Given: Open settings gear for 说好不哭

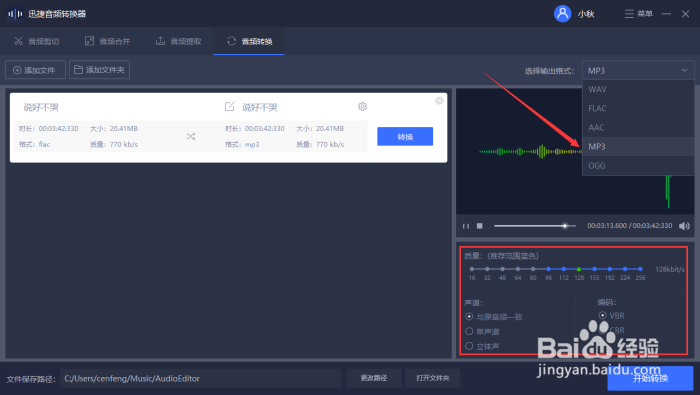Looking at the screenshot, I should (362, 106).
